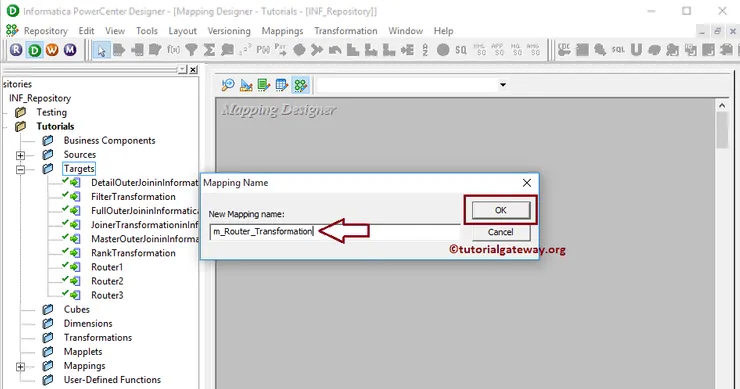Image resolution: width=740 pixels, height=389 pixels.
Task: Open the Window menu
Action: (405, 31)
